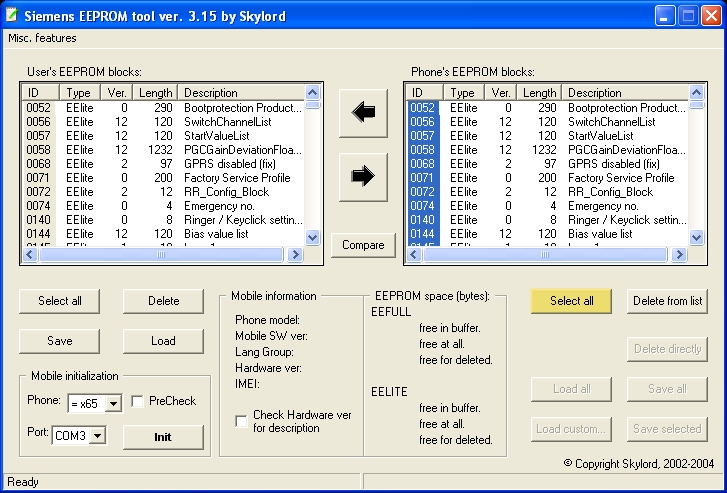
Task: Click the Load button
Action: point(163,341)
